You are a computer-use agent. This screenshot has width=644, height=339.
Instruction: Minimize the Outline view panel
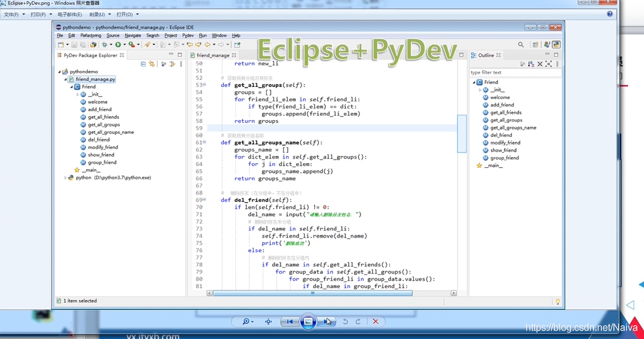pos(547,55)
